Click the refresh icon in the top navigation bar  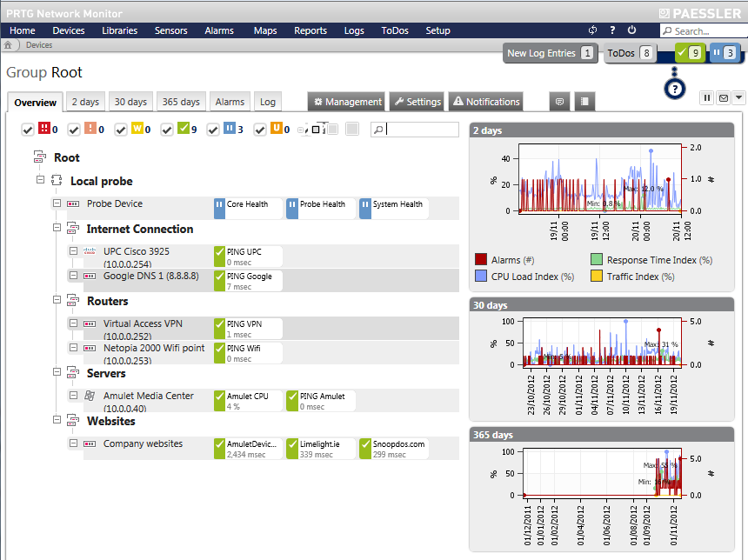click(592, 30)
